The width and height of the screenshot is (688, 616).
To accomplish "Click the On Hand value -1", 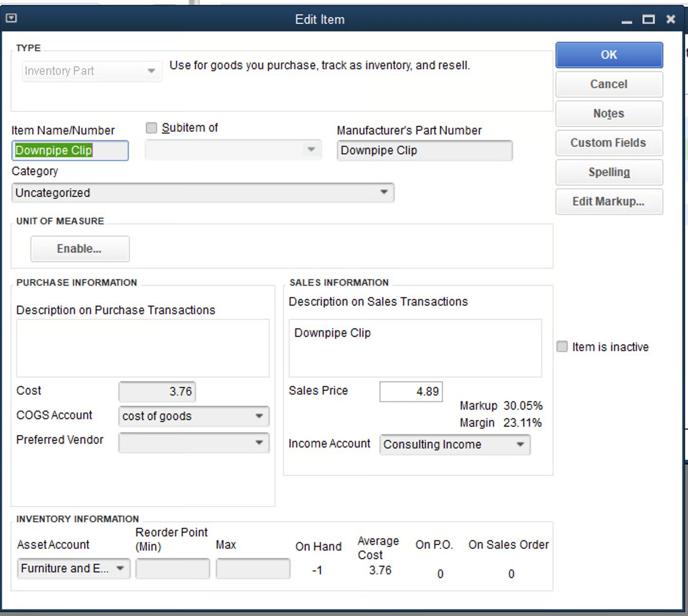I will (x=318, y=571).
